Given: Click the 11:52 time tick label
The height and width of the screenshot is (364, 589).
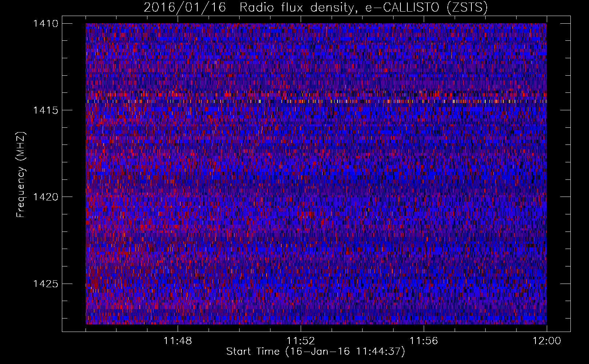Looking at the screenshot, I should pos(301,341).
